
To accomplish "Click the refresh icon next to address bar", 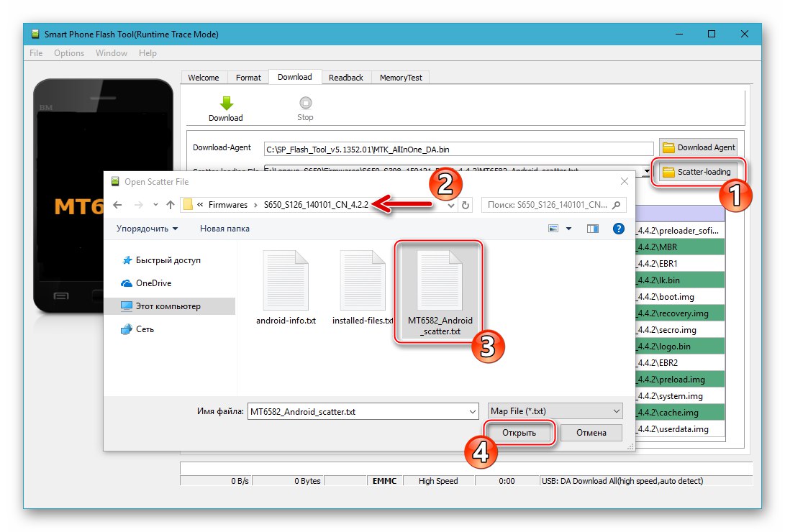I will (x=466, y=205).
